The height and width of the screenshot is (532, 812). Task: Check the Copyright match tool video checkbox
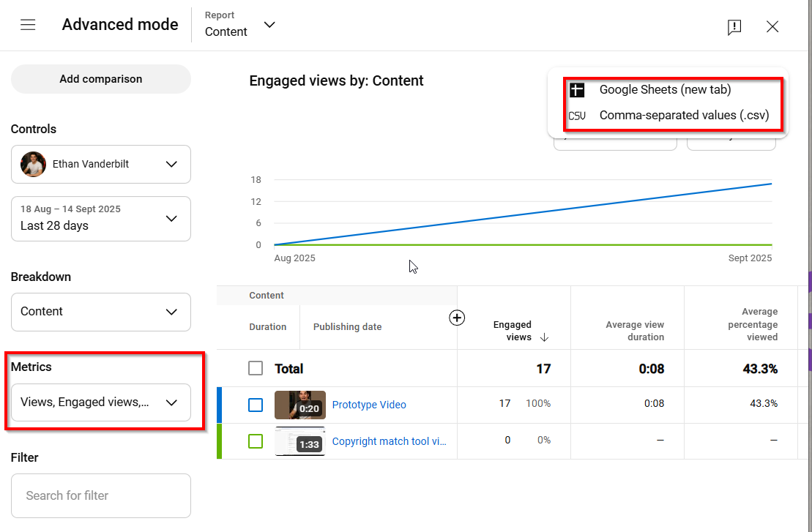click(256, 441)
